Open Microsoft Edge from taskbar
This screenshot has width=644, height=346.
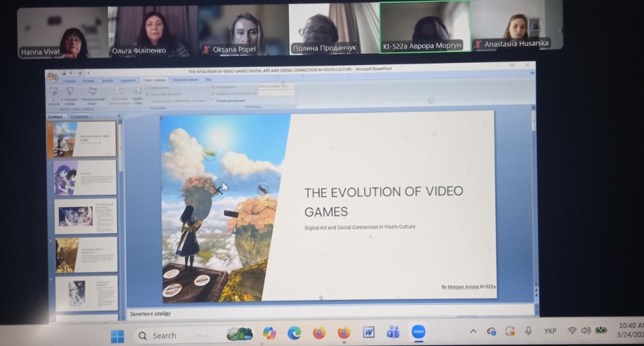tap(294, 333)
